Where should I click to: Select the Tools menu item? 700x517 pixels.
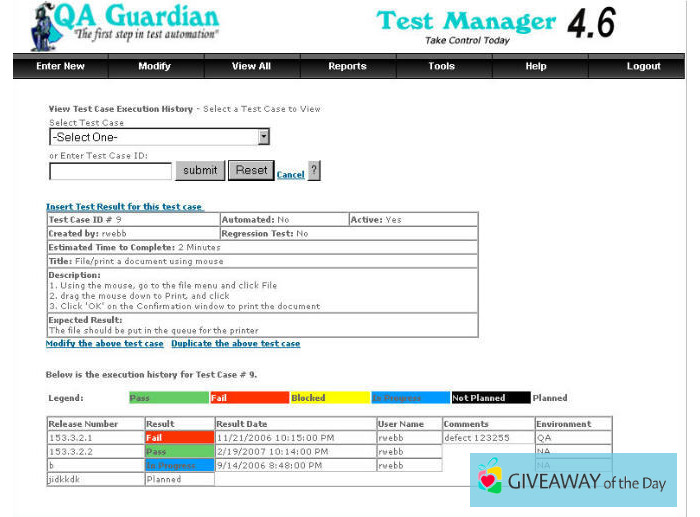(x=442, y=66)
